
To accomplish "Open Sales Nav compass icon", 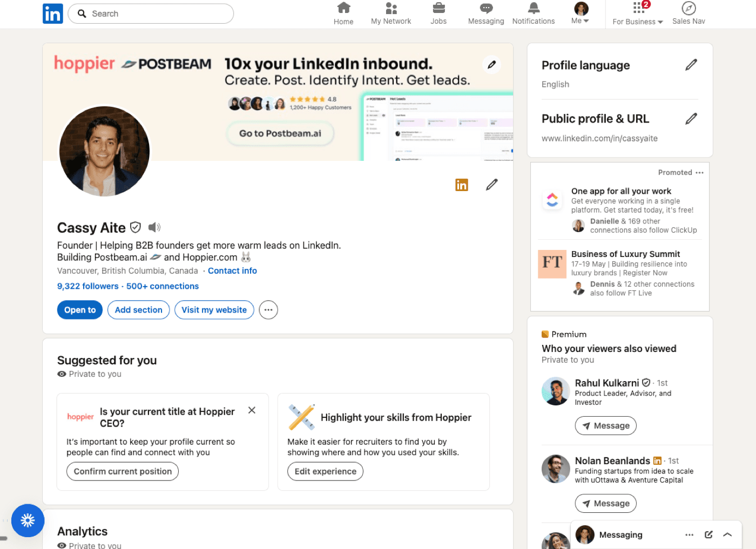I will click(688, 14).
